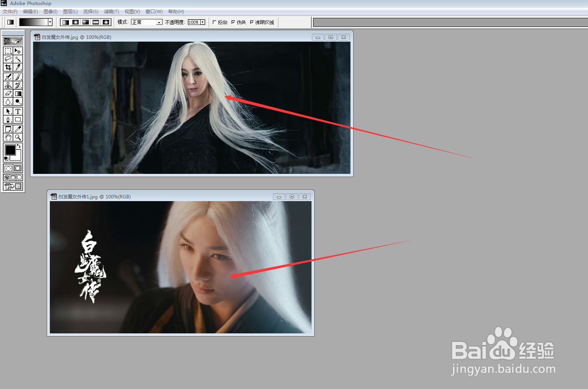Select the Notes tool
Screen dimensions: 588x389
8,129
